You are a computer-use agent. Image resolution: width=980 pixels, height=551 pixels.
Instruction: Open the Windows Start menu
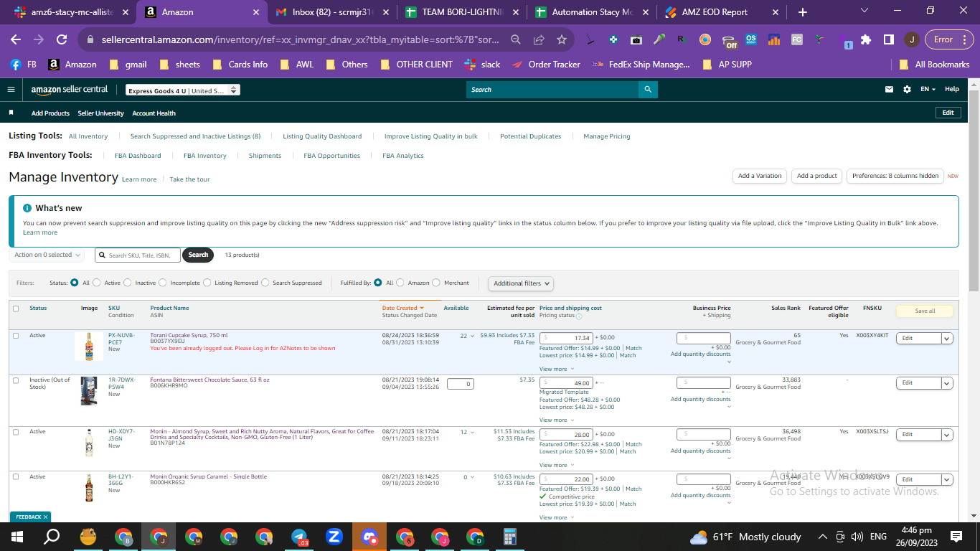(x=17, y=537)
